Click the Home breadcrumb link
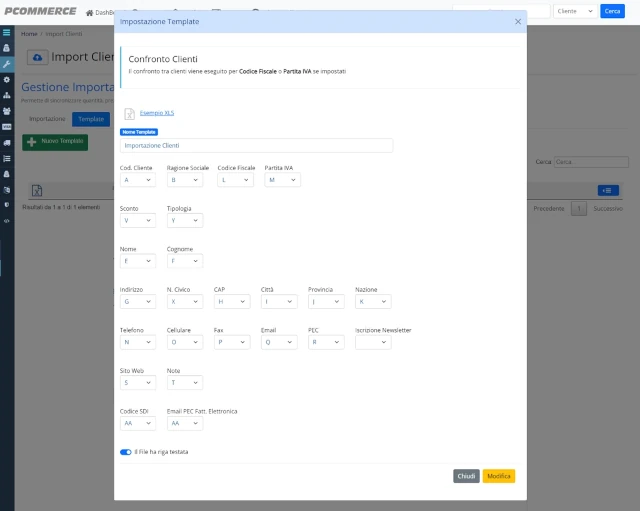640x511 pixels. (x=29, y=34)
